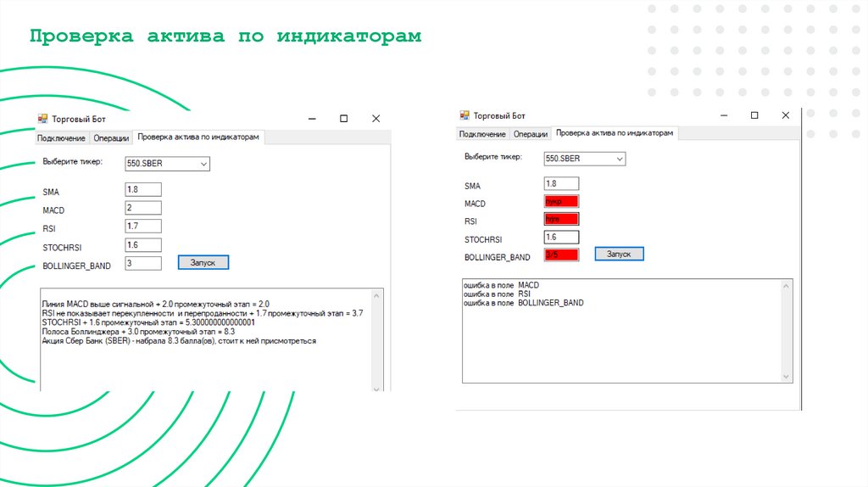Open Операции tab in left window

click(x=111, y=138)
